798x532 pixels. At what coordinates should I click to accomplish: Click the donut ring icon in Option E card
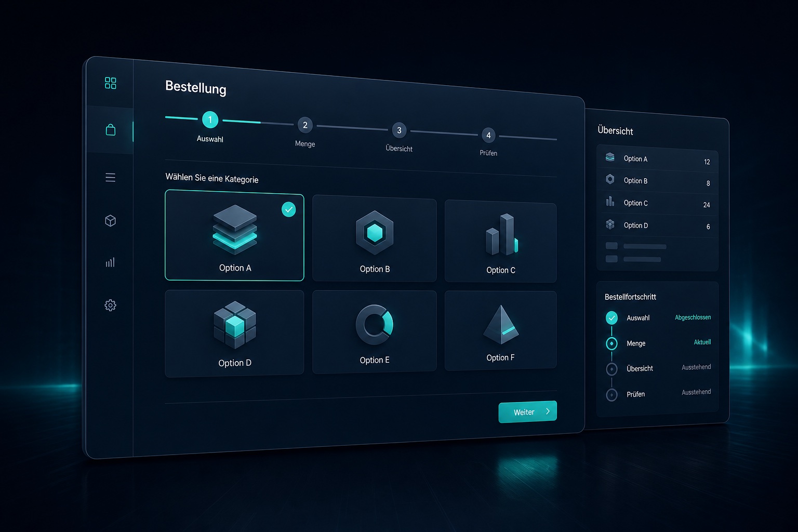click(375, 325)
